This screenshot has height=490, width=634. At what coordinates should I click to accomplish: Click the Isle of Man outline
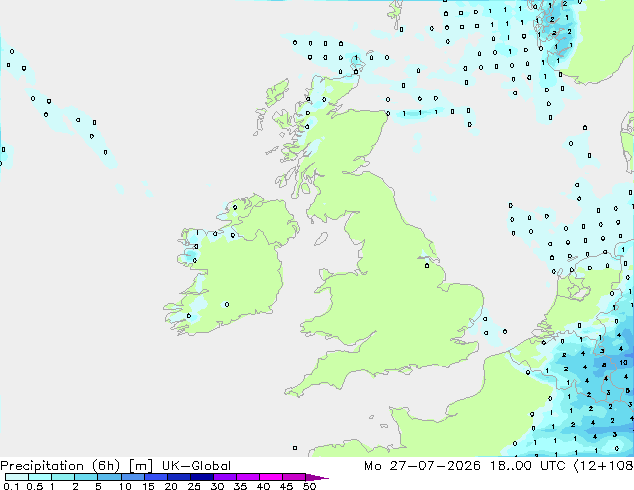point(321,239)
